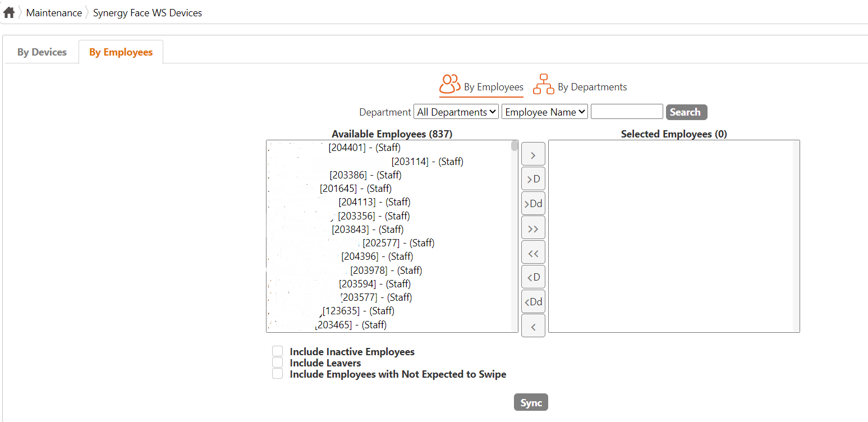Open Maintenance in the breadcrumb

coord(54,13)
